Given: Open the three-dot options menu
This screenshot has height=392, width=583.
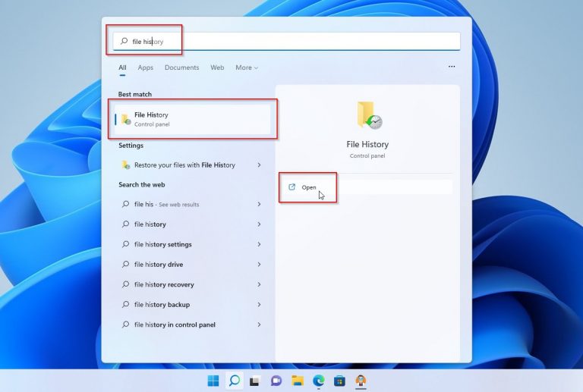Looking at the screenshot, I should [x=452, y=67].
